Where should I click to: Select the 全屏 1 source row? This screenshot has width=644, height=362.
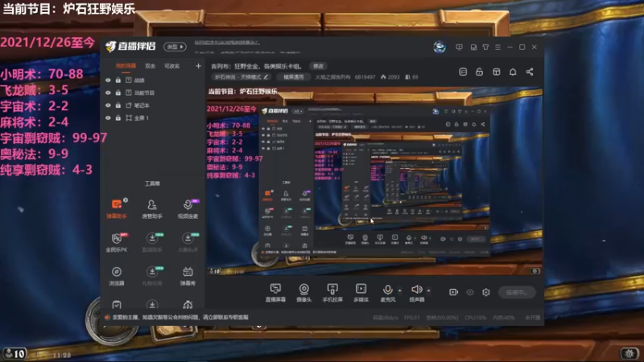pyautogui.click(x=152, y=117)
